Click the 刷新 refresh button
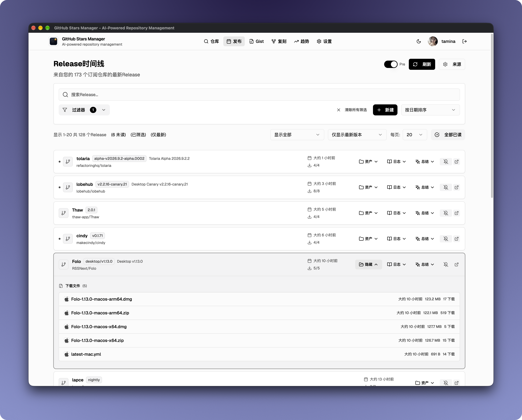 click(x=422, y=64)
